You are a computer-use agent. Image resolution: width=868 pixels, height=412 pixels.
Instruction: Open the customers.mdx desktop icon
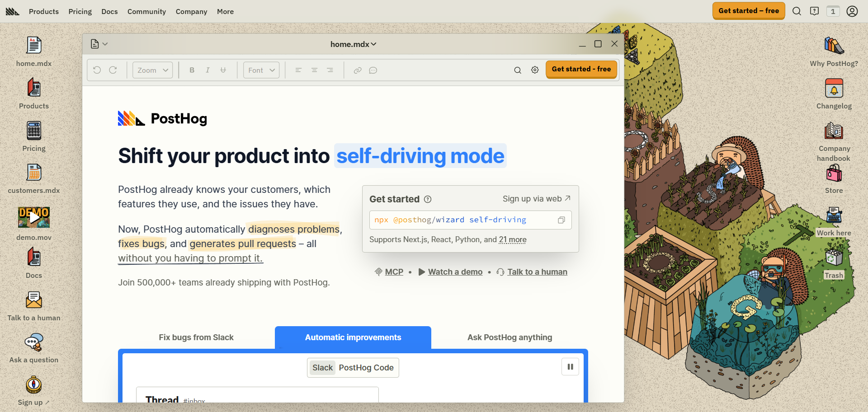click(34, 178)
